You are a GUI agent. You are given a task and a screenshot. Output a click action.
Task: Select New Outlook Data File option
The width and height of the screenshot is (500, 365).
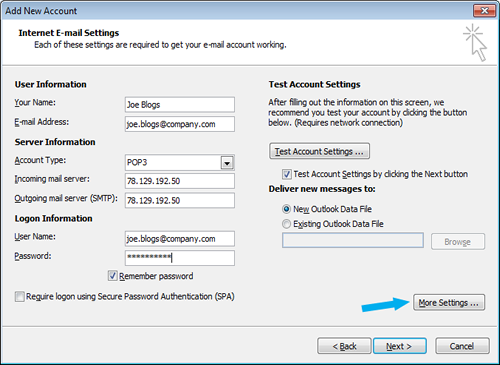pos(286,209)
